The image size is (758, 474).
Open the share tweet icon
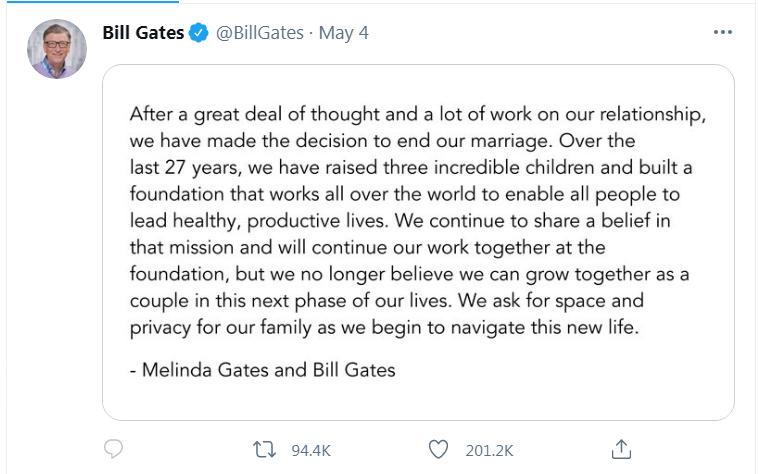(620, 450)
